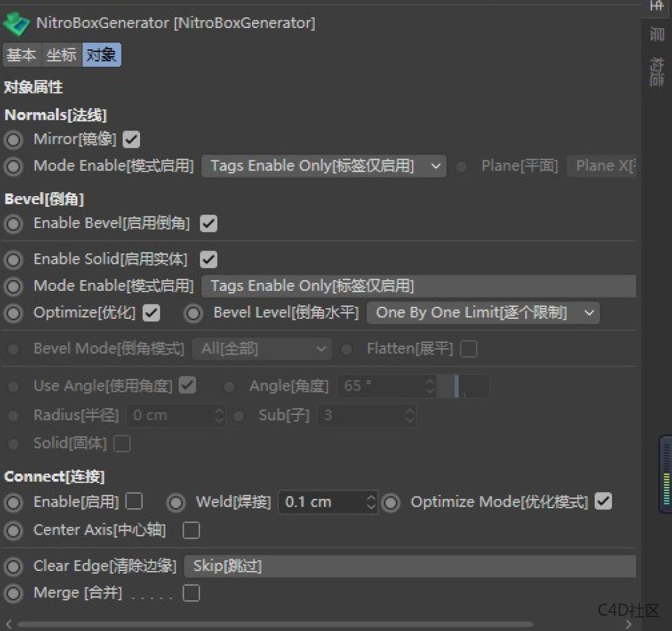This screenshot has height=631, width=672.
Task: Toggle the Mirror checkbox
Action: (x=132, y=139)
